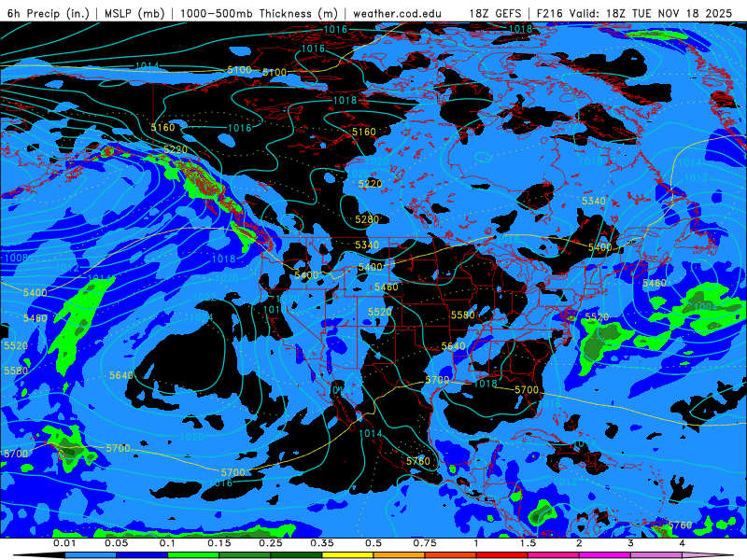Click the '1024' pressure contour label
This screenshot has width=747, height=560.
(201, 317)
